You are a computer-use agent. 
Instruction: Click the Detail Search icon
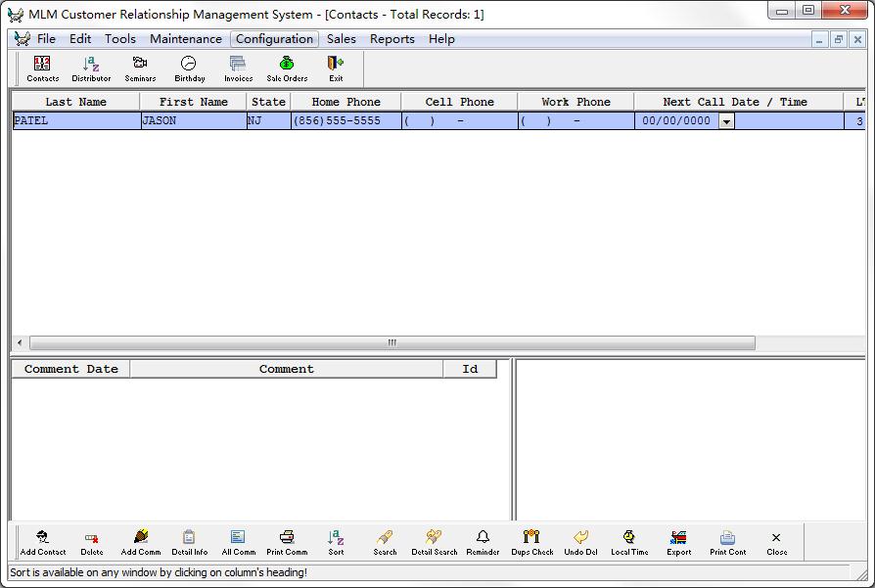434,541
